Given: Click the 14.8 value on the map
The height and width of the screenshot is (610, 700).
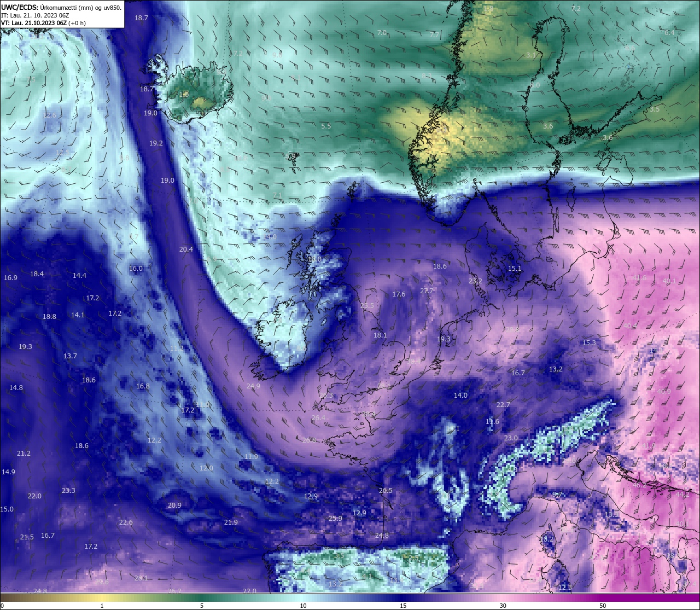Looking at the screenshot, I should pos(16,388).
